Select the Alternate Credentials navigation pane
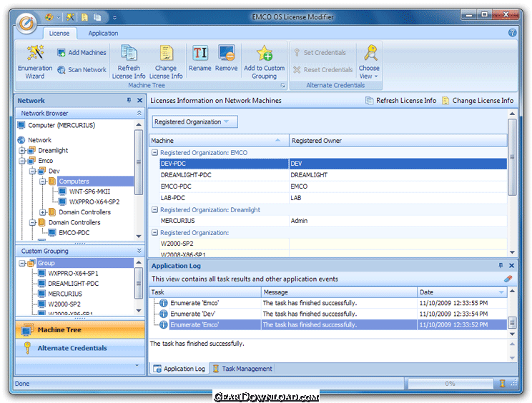This screenshot has width=532, height=403. (80, 348)
